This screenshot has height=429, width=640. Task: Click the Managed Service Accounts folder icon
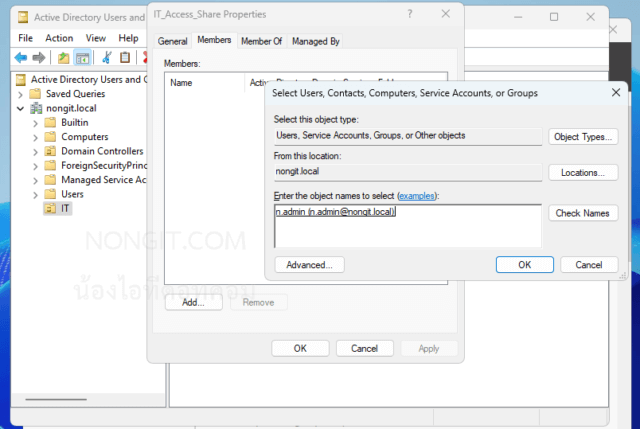click(50, 180)
